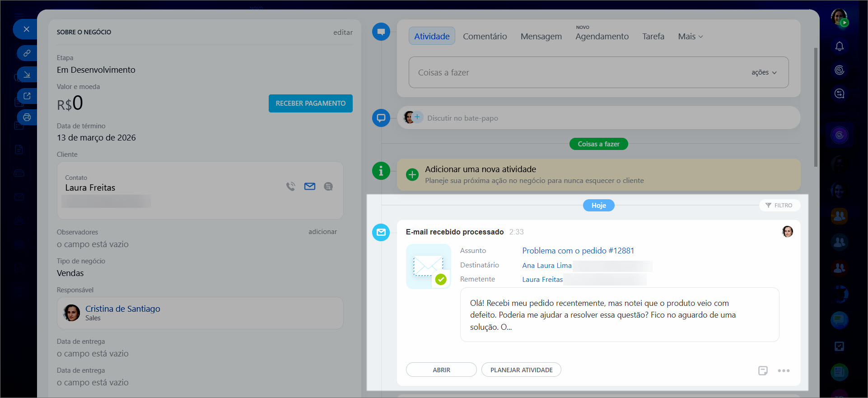Click the print icon on left sidebar
Screen dimensions: 868x398
pyautogui.click(x=27, y=117)
